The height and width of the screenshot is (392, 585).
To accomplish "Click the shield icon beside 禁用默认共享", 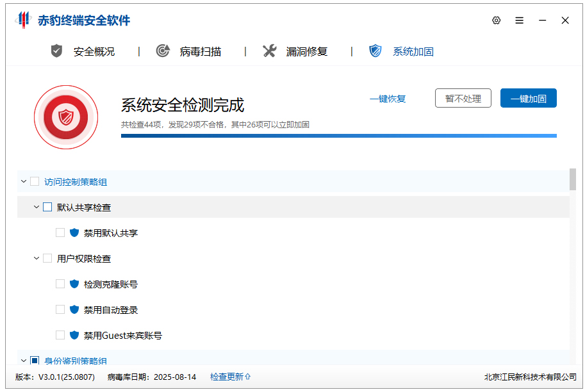I will [x=74, y=233].
